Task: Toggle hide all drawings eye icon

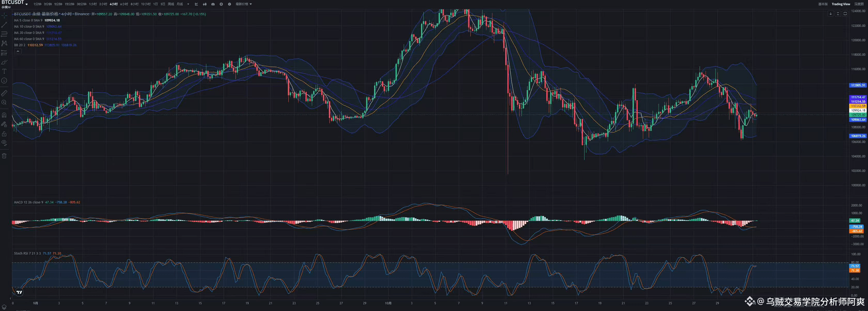Action: (4, 143)
